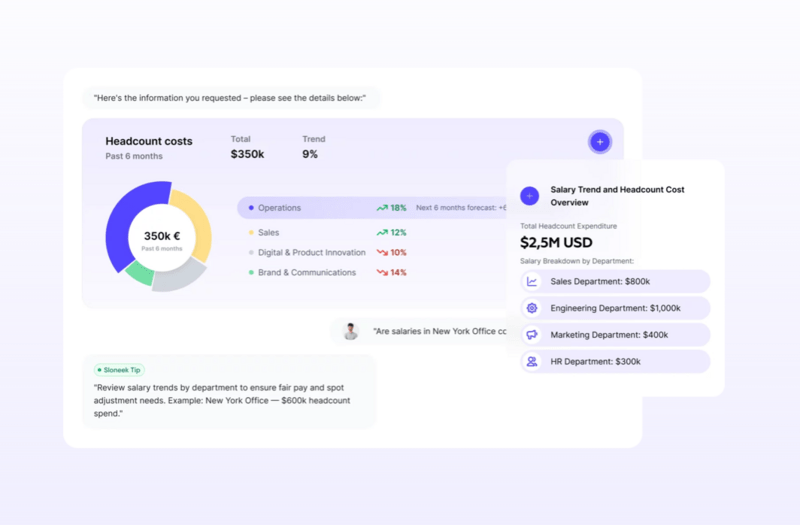Click the Salary Breakdown by Department label
Viewport: 800px width, 525px height.
click(577, 261)
